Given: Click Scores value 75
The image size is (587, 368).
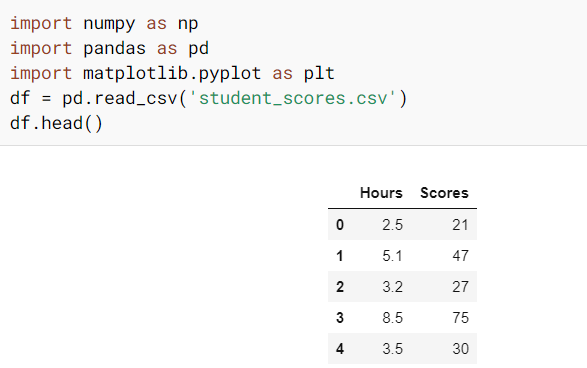Looking at the screenshot, I should click(460, 318).
